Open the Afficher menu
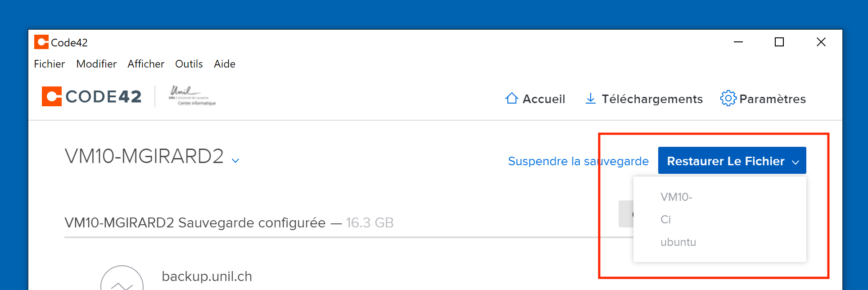Viewport: 868px width, 290px height. [145, 64]
